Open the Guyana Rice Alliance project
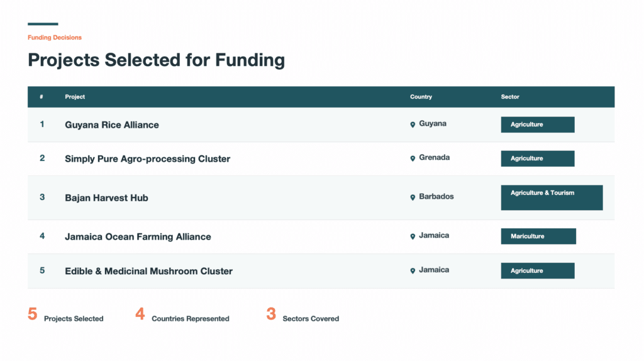The width and height of the screenshot is (644, 361). point(112,125)
